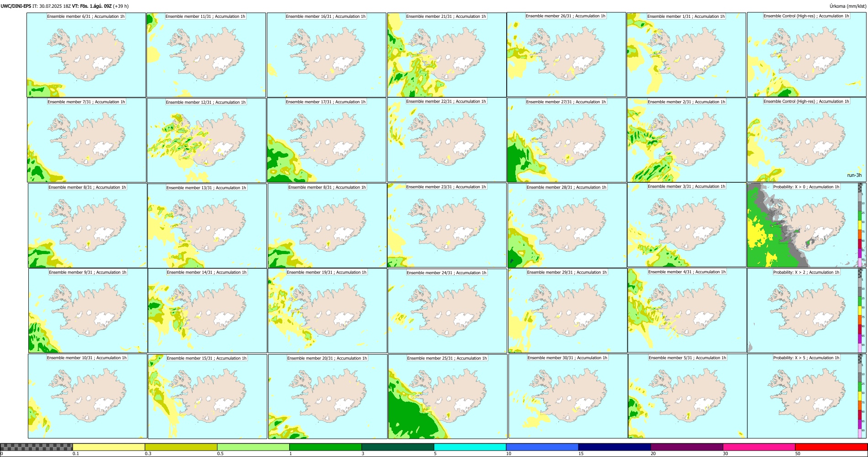868x457 pixels.
Task: Open the Ensemble member 2/31 map
Action: click(x=687, y=140)
